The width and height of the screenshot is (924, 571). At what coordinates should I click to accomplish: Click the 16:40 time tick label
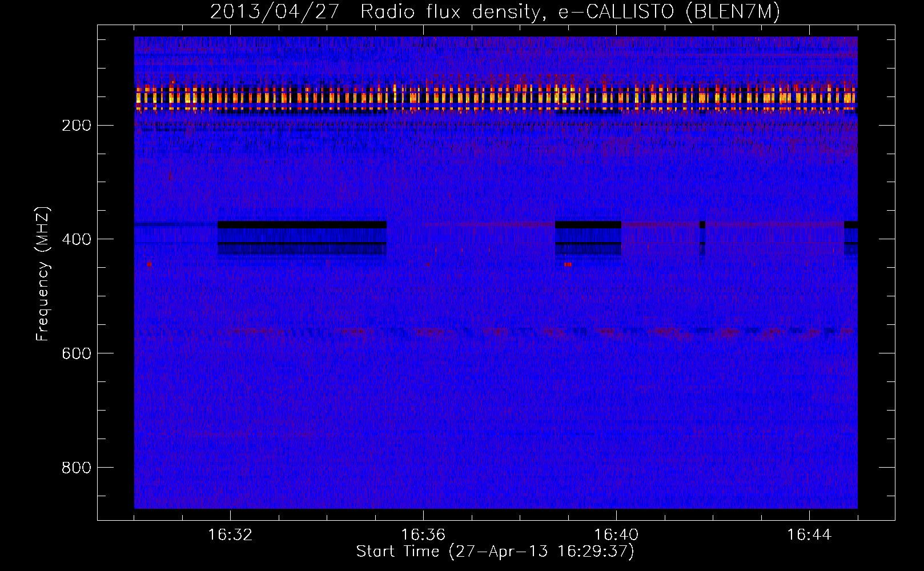coord(616,535)
